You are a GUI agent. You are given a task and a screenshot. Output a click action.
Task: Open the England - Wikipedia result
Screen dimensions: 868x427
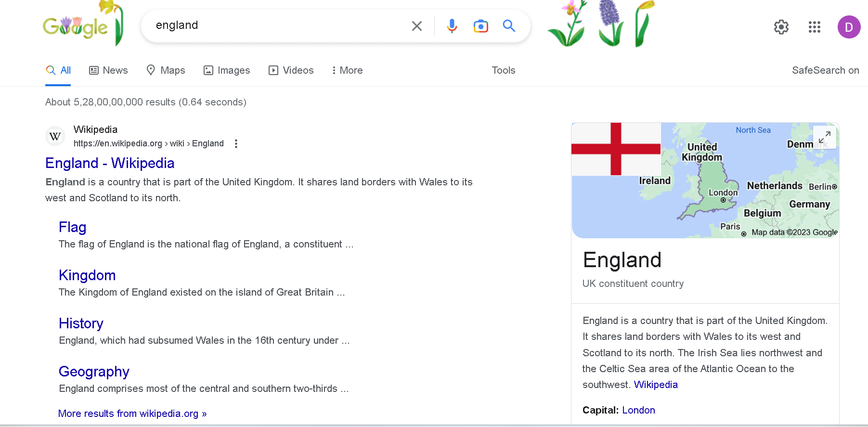pyautogui.click(x=110, y=163)
